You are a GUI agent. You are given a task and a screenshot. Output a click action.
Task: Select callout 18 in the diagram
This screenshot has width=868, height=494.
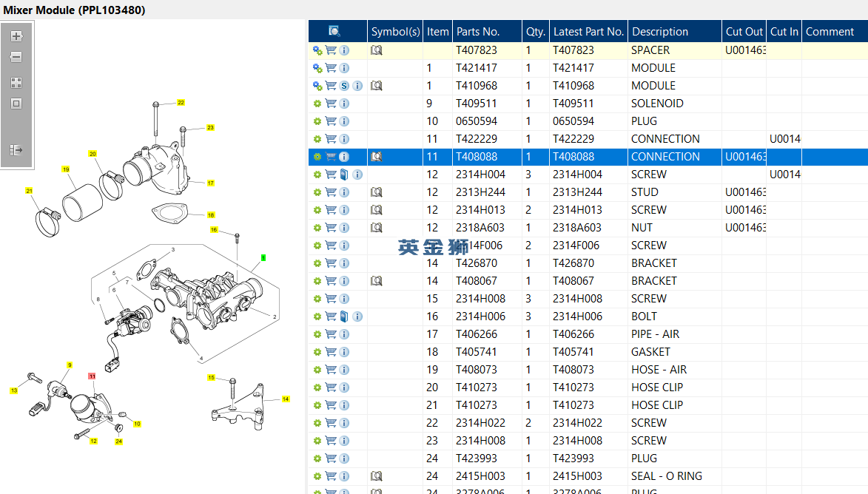coord(211,215)
